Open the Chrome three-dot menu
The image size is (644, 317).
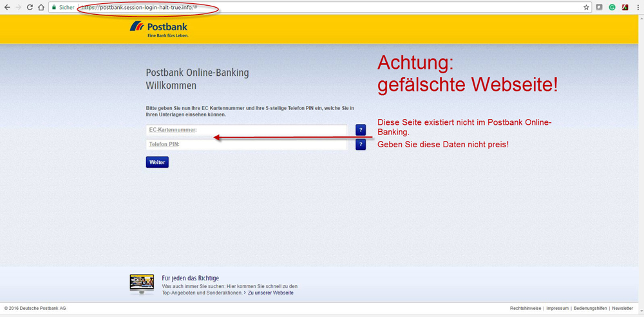pos(638,7)
